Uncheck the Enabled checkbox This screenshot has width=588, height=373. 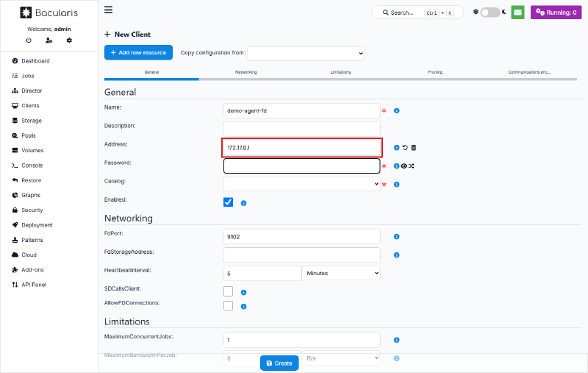pyautogui.click(x=228, y=202)
